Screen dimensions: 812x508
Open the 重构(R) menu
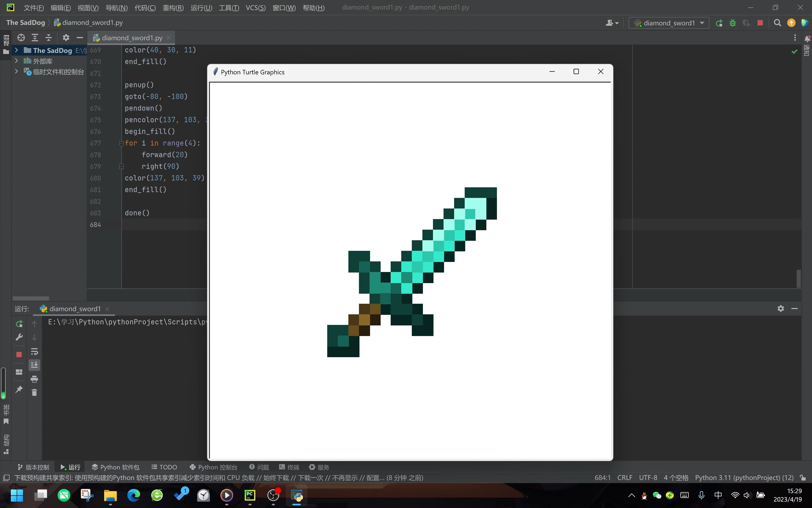pos(173,7)
